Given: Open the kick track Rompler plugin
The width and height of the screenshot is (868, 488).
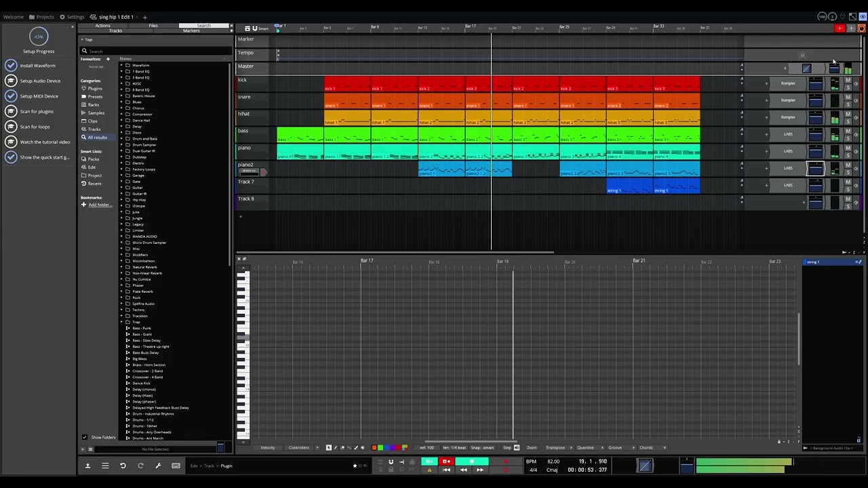Looking at the screenshot, I should pyautogui.click(x=788, y=83).
